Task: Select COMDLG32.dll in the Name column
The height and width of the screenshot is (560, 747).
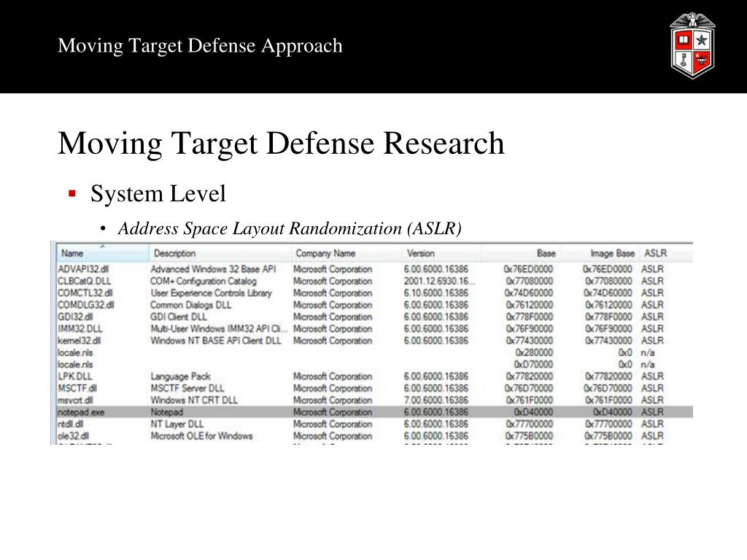Action: (x=86, y=305)
